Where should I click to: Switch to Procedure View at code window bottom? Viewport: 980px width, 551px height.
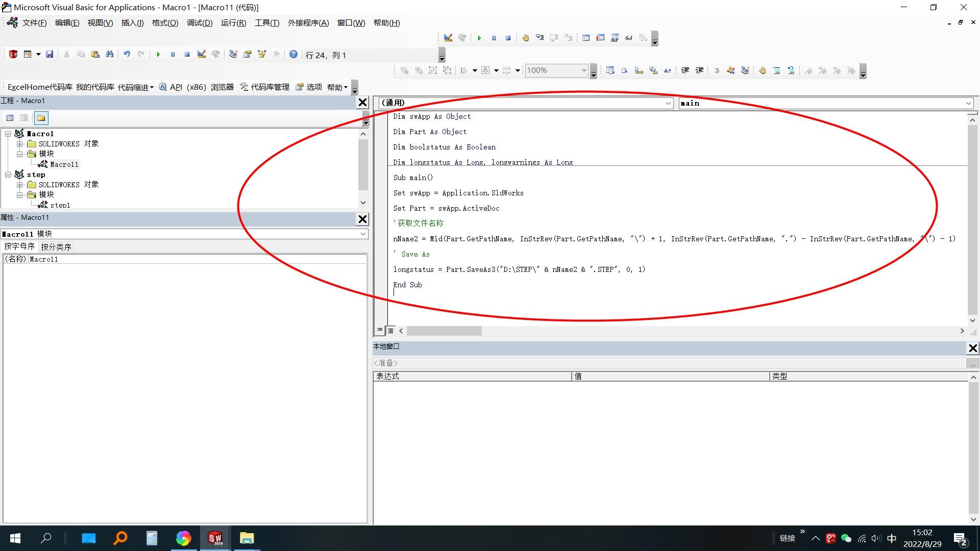click(x=380, y=330)
